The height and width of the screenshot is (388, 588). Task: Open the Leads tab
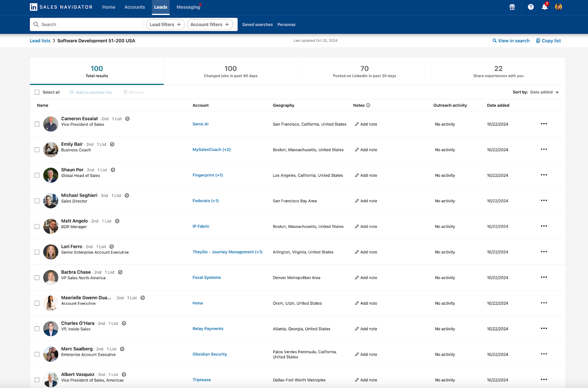[x=161, y=7]
